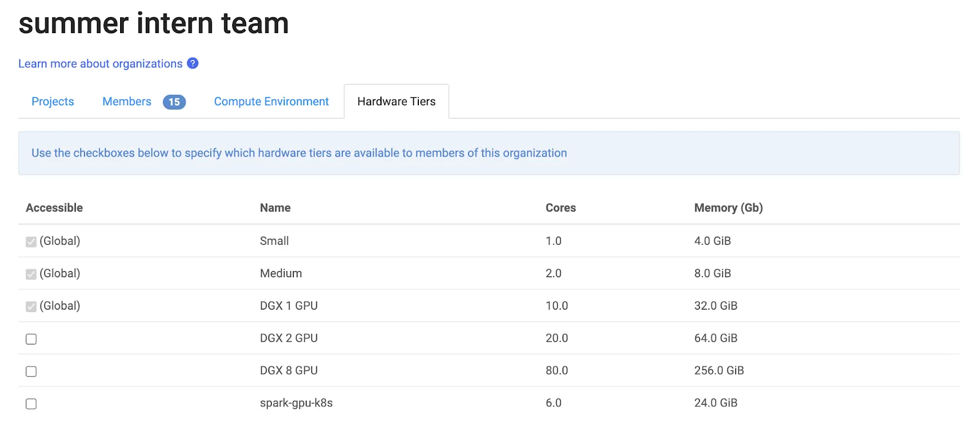Select the Hardware Tiers tab
980x440 pixels.
point(396,102)
